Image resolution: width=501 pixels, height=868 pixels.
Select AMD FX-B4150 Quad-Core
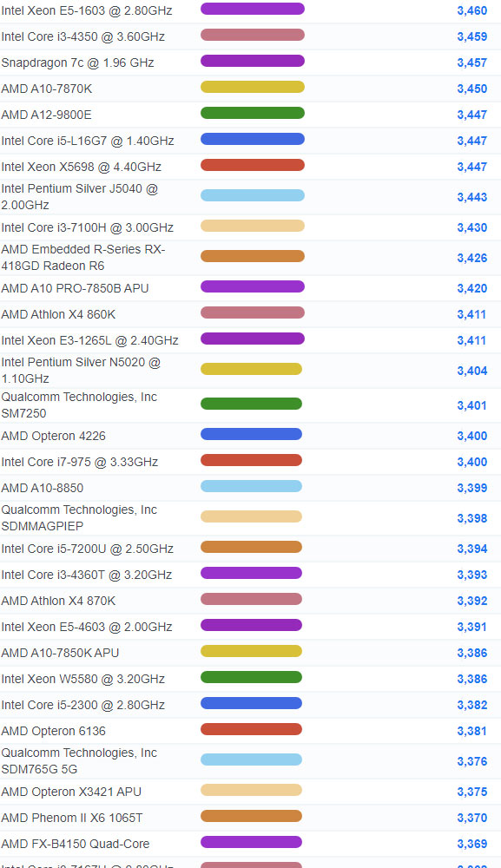point(76,845)
